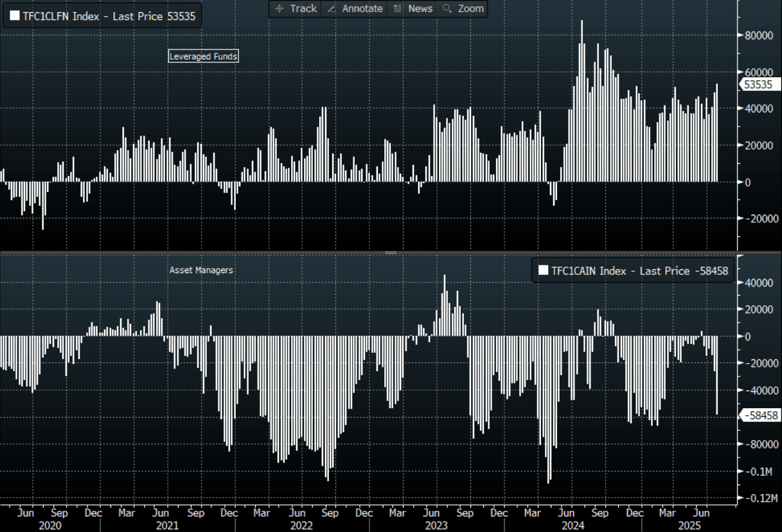Click the 2021 year label
The width and height of the screenshot is (782, 532).
[168, 525]
